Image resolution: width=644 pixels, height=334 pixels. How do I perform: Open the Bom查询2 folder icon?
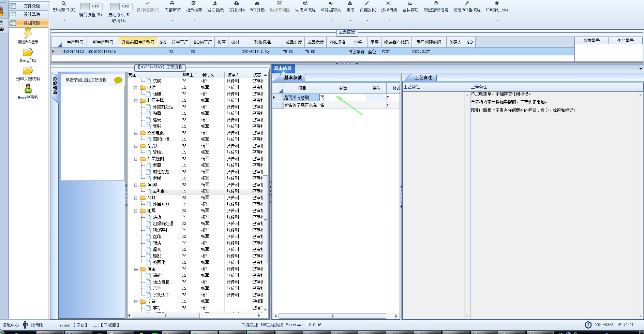28,53
